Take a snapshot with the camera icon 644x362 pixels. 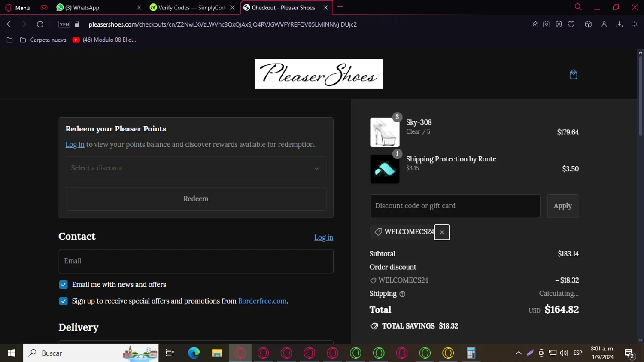click(x=547, y=24)
